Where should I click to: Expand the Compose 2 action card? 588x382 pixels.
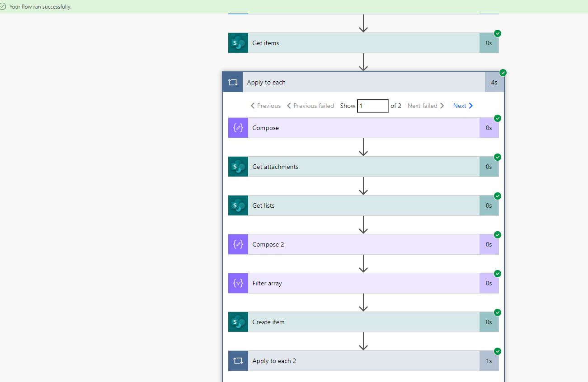tap(363, 244)
